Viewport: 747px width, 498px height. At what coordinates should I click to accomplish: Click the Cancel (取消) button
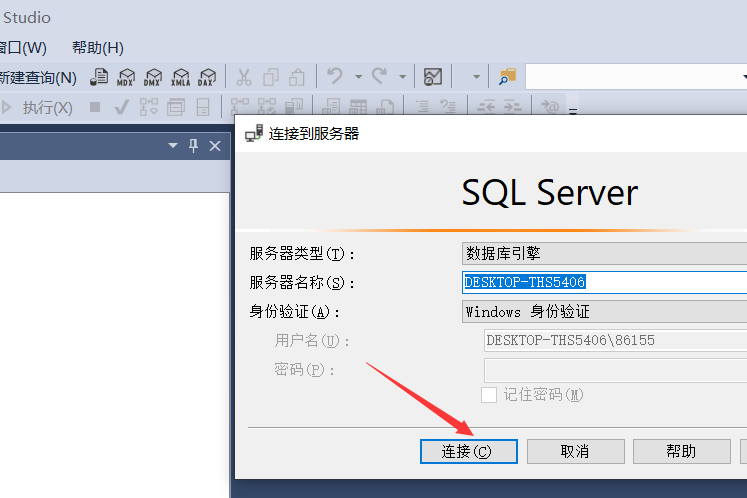coord(575,451)
